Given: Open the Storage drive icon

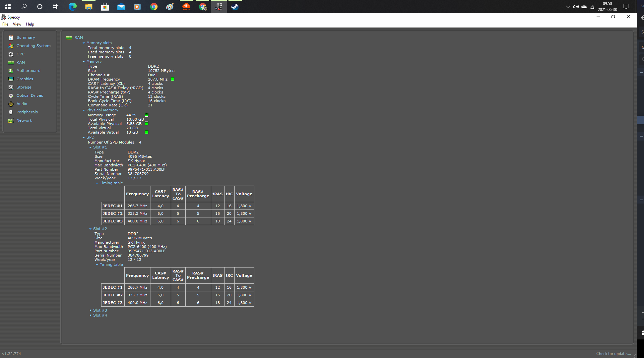Looking at the screenshot, I should [x=11, y=88].
